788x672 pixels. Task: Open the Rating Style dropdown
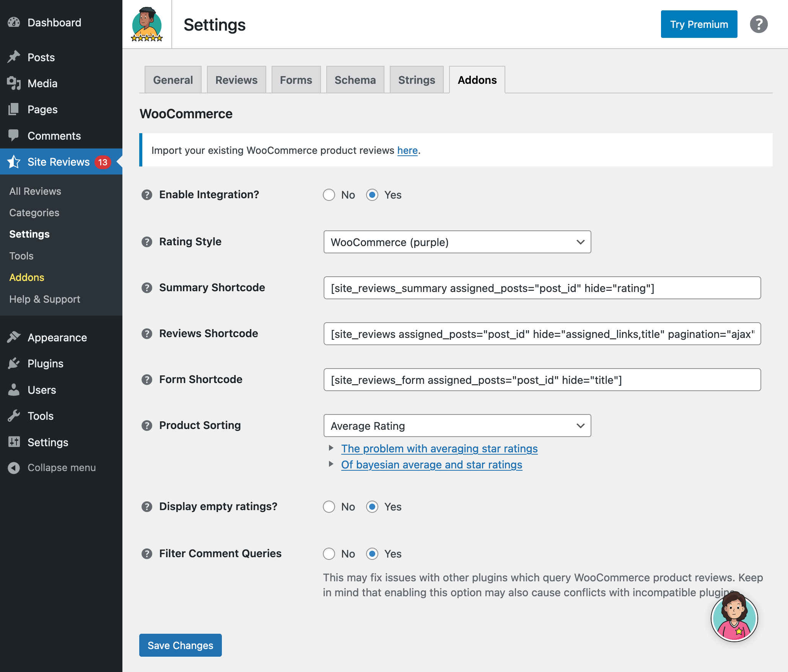456,241
